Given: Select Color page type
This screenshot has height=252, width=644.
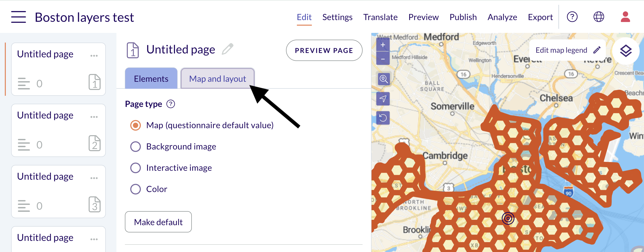Looking at the screenshot, I should pyautogui.click(x=136, y=189).
